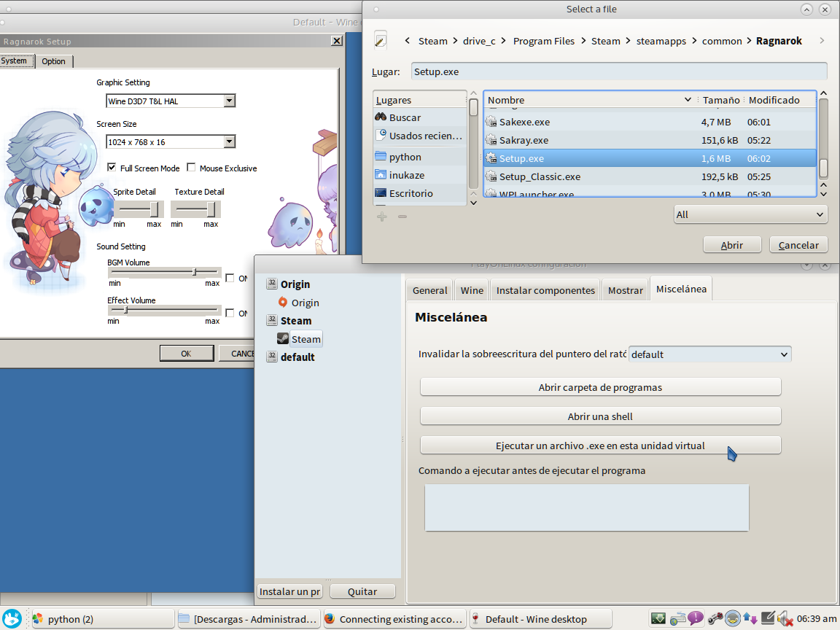This screenshot has width=840, height=630.
Task: Click Ejecutar un archivo .exe en esta unidad virtual
Action: [600, 446]
